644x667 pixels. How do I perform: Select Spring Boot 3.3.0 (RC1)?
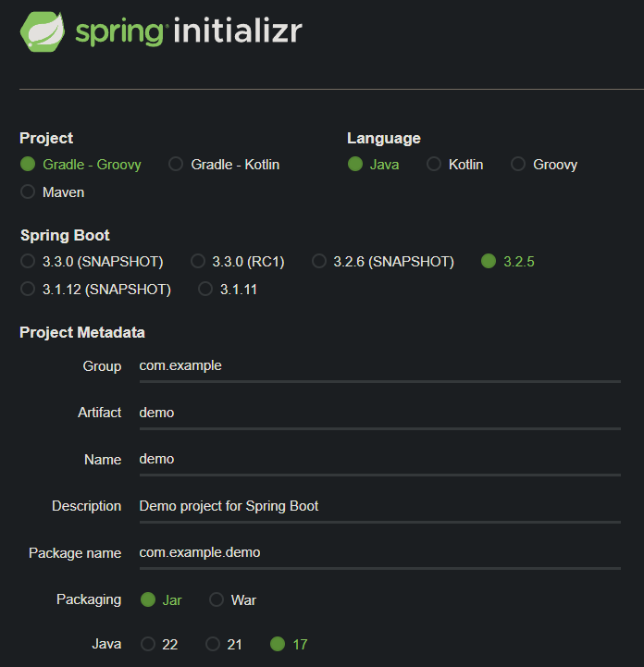[x=198, y=262]
